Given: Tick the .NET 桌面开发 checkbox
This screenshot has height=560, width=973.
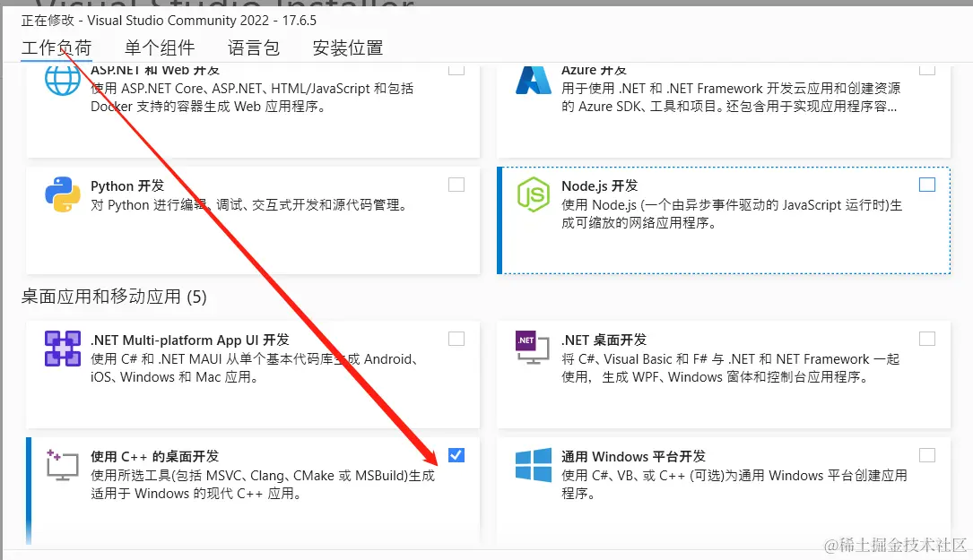Looking at the screenshot, I should tap(927, 339).
